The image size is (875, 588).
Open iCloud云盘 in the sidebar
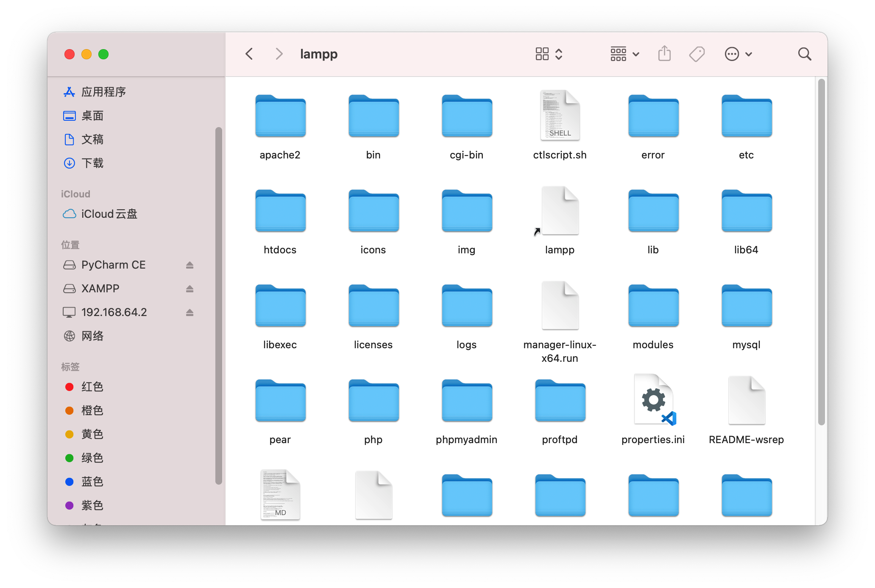pyautogui.click(x=109, y=214)
